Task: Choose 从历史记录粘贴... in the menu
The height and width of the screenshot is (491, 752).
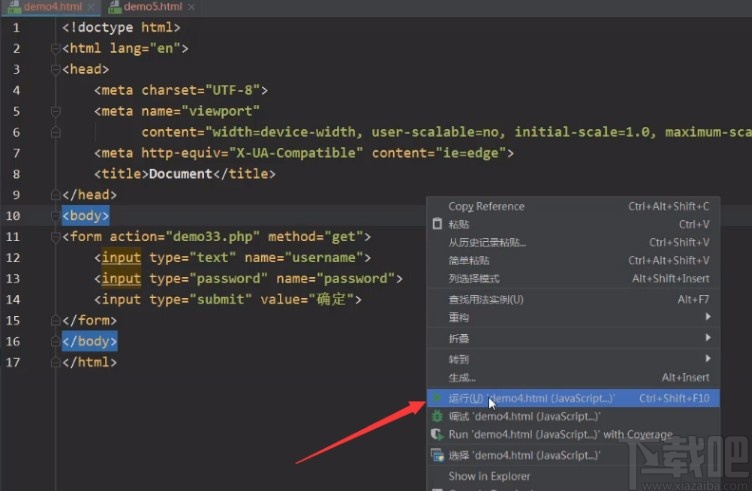Action: (x=573, y=243)
